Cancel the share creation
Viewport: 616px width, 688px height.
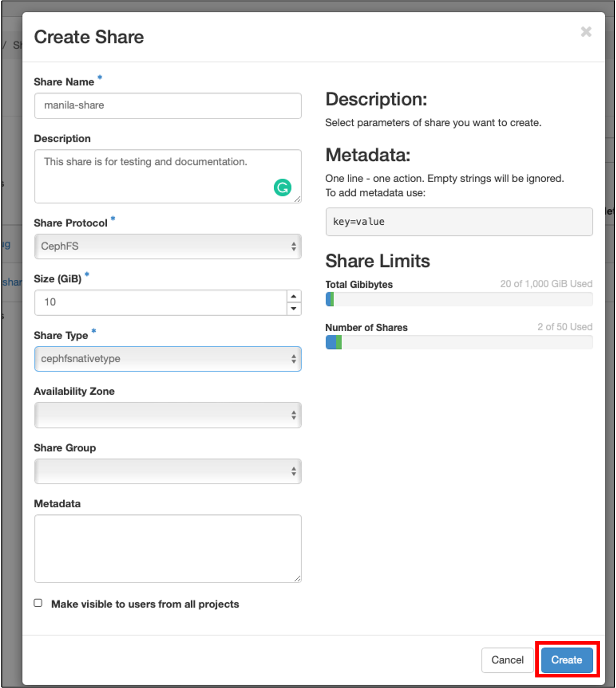pyautogui.click(x=507, y=660)
